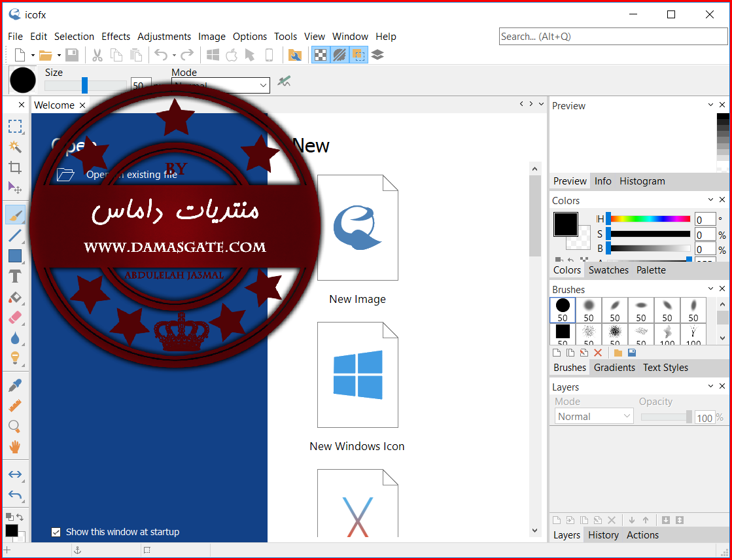
Task: Toggle transparency checkerboard button in toolbar
Action: coord(321,55)
